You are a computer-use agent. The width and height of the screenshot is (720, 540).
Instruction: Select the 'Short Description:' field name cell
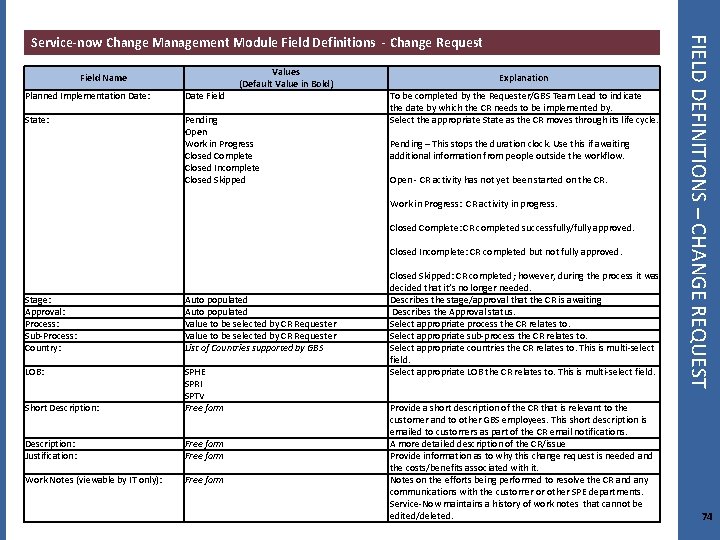click(104, 420)
